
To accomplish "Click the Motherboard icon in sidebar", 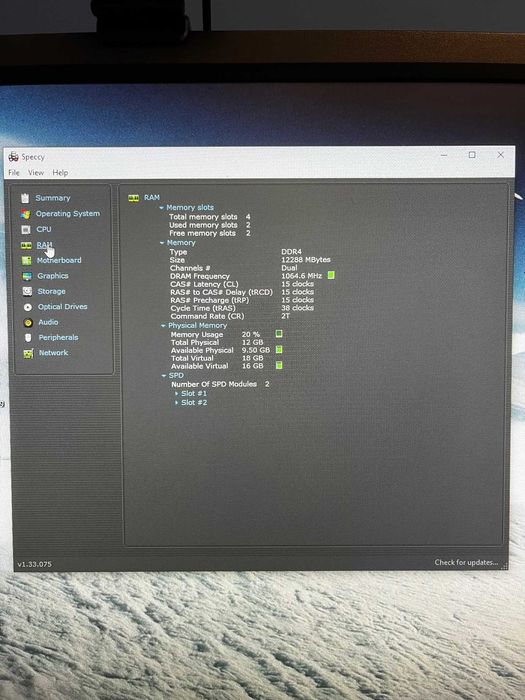I will (x=27, y=260).
